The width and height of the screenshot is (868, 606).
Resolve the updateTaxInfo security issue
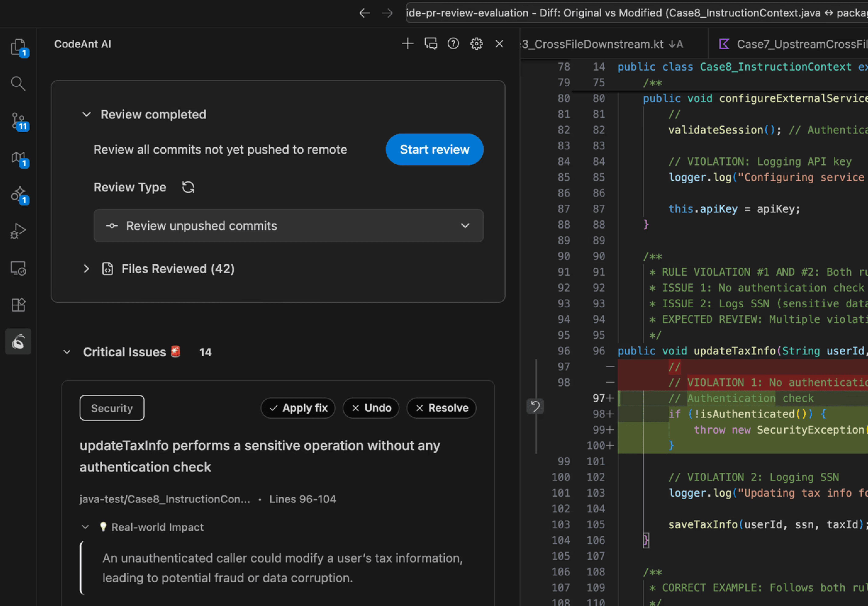[441, 408]
